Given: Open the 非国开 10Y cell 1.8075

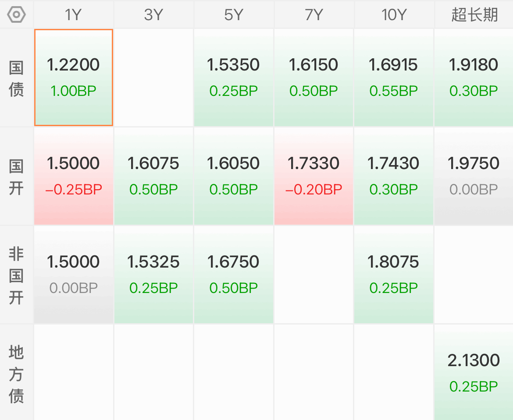Looking at the screenshot, I should 394,275.
